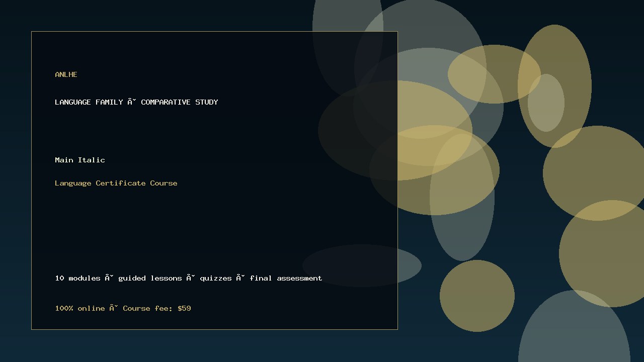Click the Main Italic title

tap(80, 160)
